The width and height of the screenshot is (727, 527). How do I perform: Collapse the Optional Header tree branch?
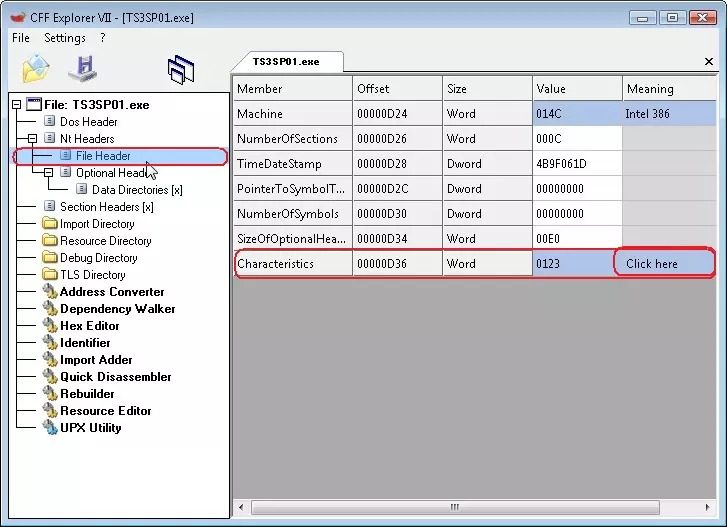(48, 173)
